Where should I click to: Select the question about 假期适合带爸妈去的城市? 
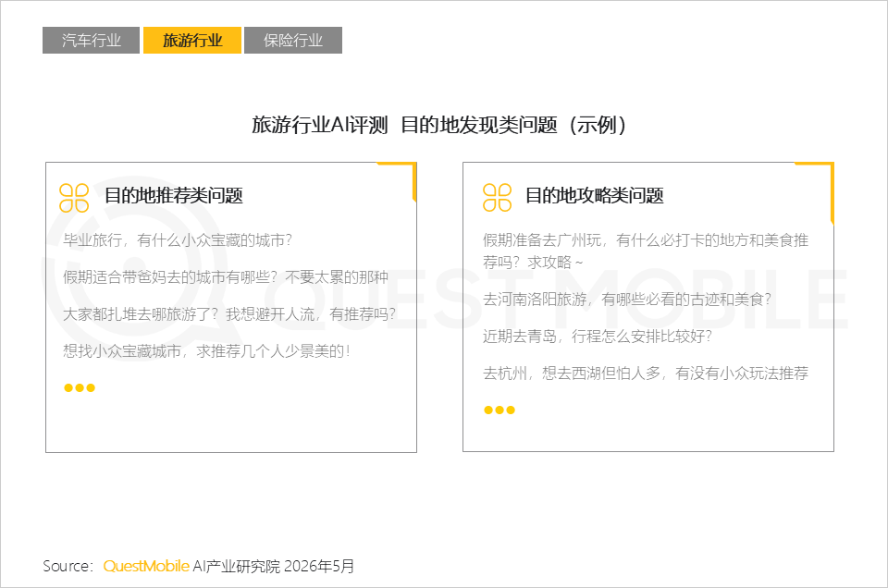click(226, 276)
